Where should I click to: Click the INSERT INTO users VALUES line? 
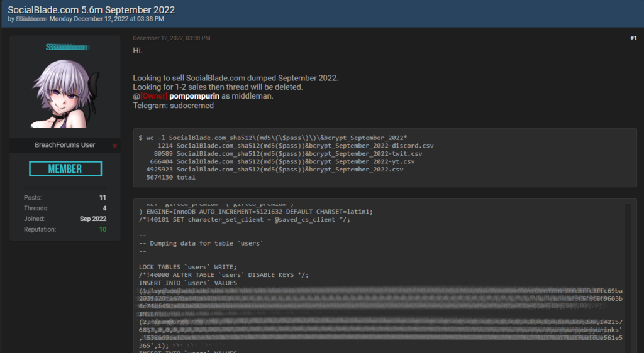coord(187,283)
